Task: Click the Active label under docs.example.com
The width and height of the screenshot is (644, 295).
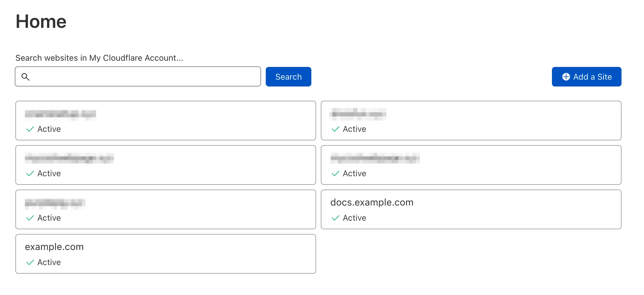Action: (354, 218)
